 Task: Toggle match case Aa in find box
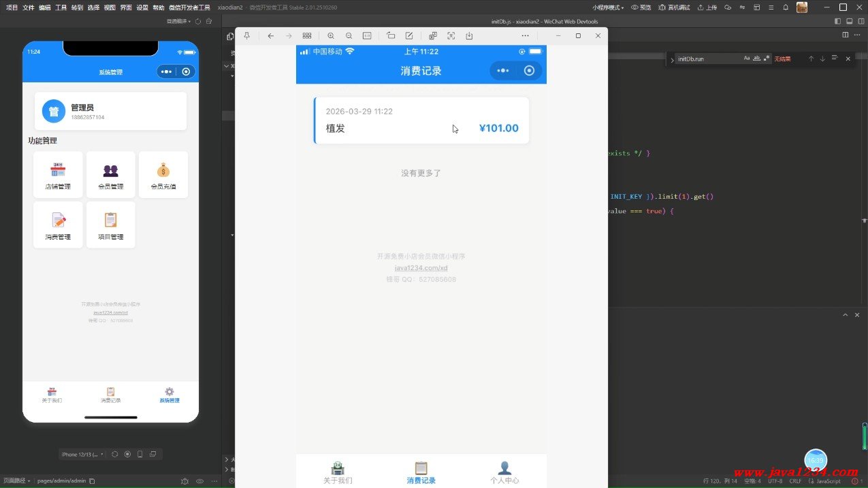pyautogui.click(x=747, y=59)
